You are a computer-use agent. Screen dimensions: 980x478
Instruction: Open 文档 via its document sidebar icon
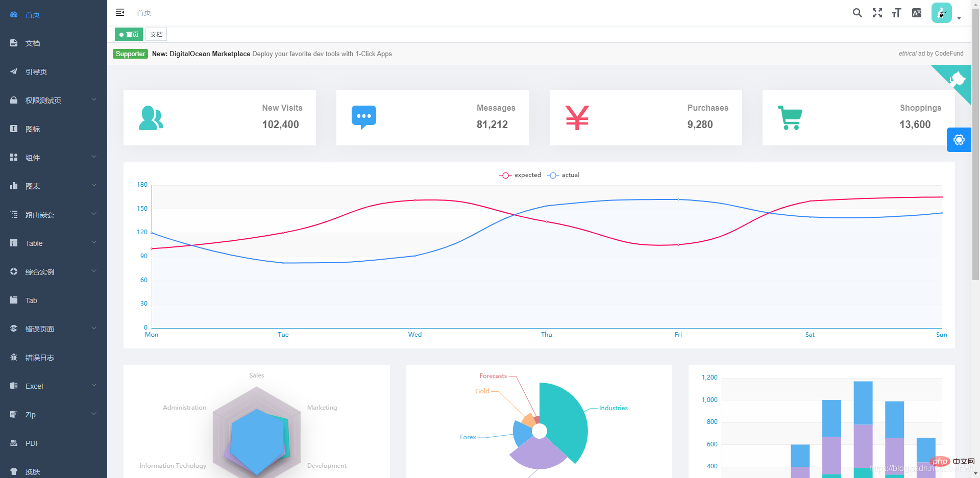(x=14, y=43)
